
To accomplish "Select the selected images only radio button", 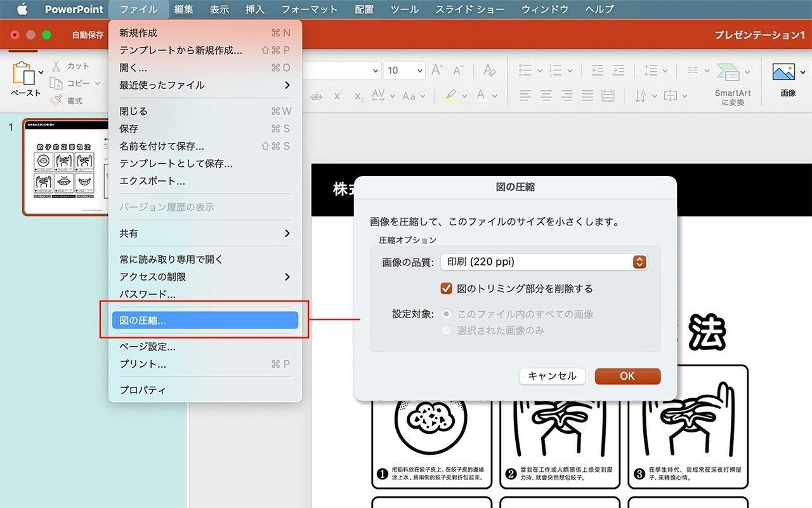I will (x=447, y=330).
